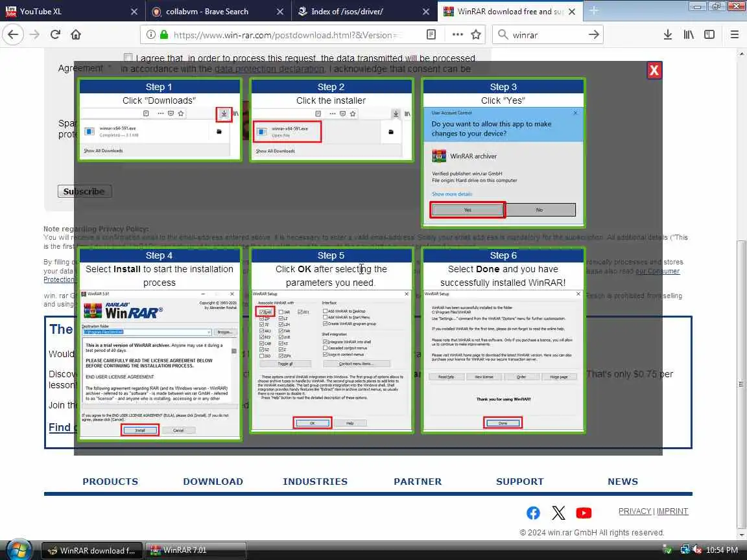Bookmark this page with the star
Image resolution: width=747 pixels, height=560 pixels.
pyautogui.click(x=475, y=34)
